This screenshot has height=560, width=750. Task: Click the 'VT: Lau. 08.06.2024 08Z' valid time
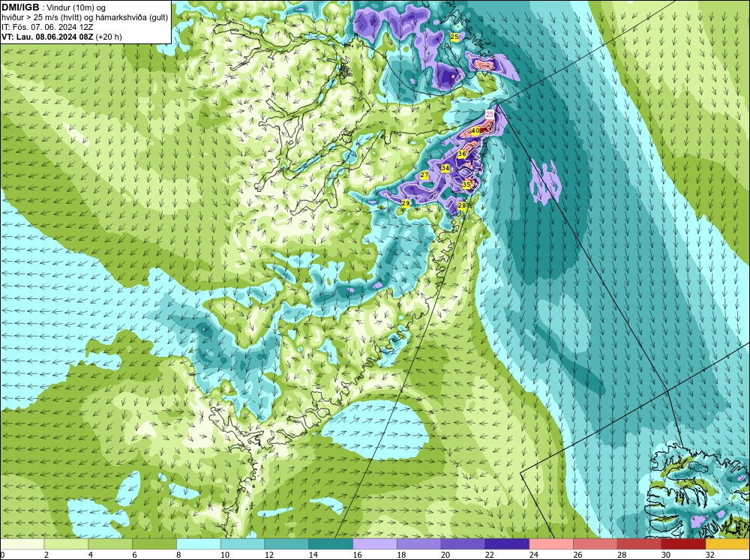(47, 37)
